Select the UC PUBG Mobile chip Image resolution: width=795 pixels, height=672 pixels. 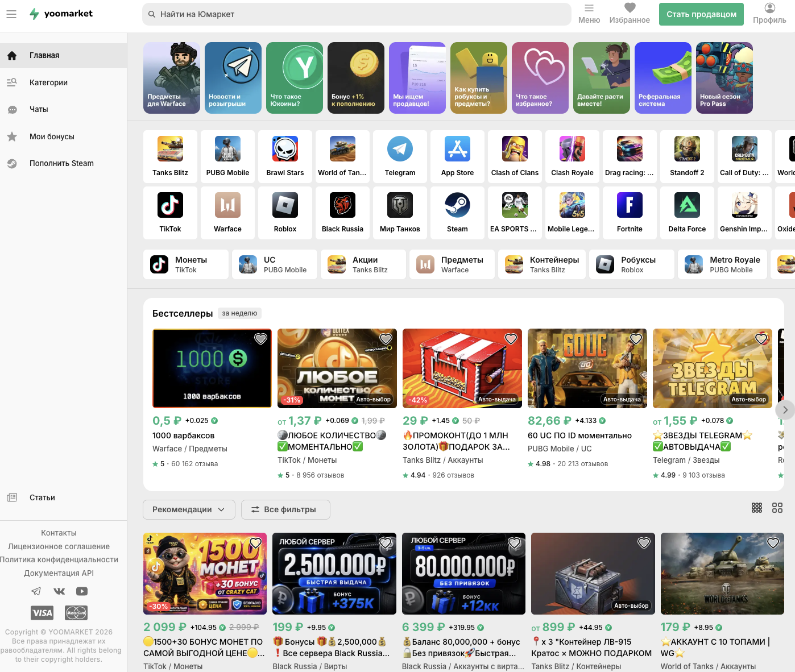(x=275, y=264)
